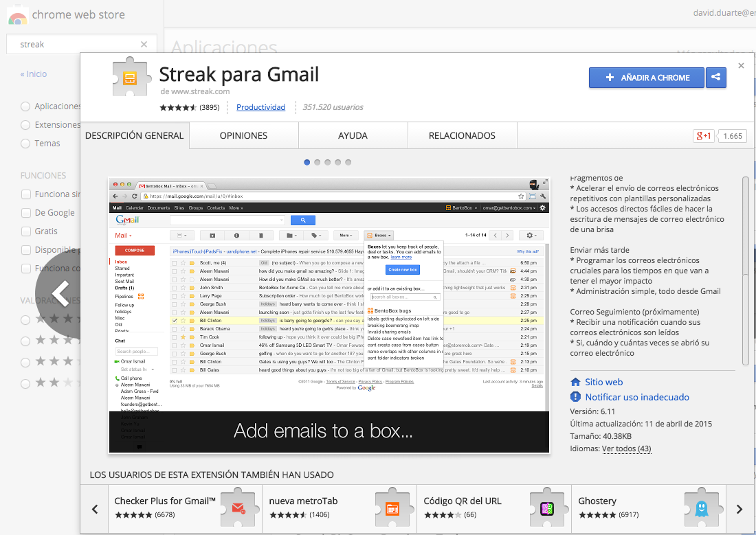Viewport: 756px width, 535px height.
Task: Click the 'Tamaño: 40.38KB' text
Action: [601, 436]
